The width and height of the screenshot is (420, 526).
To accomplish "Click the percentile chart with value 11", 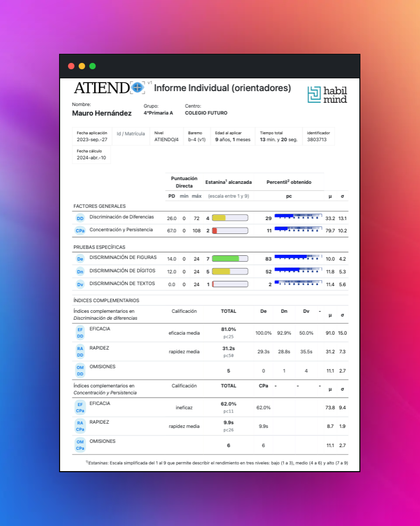I will 298,229.
